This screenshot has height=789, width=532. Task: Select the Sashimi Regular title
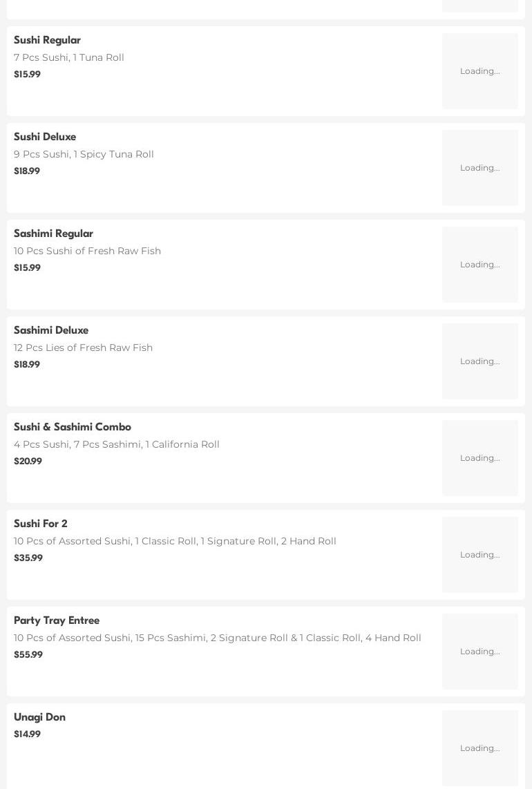coord(53,234)
